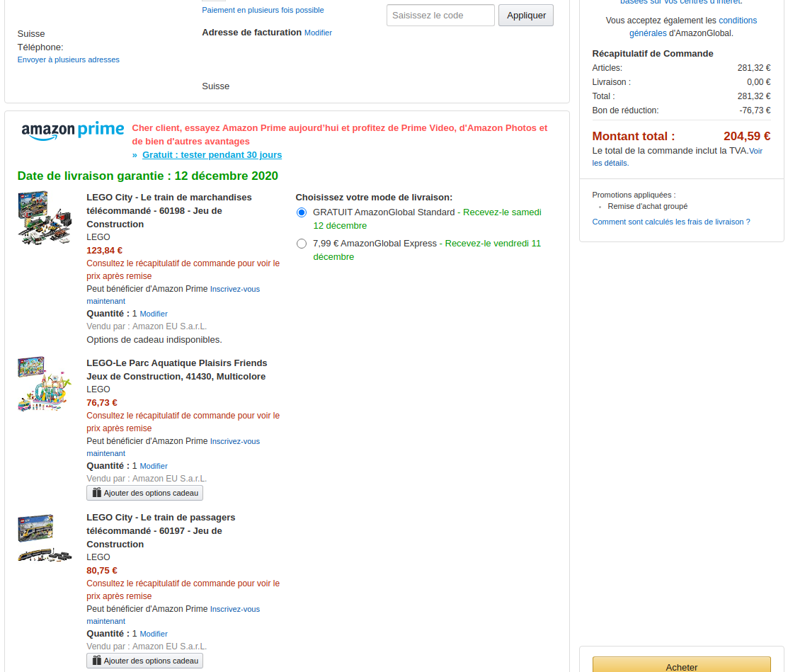Viewport: 788px width, 672px height.
Task: Open 'Envoyer à plusieurs adresses' link
Action: [x=69, y=59]
